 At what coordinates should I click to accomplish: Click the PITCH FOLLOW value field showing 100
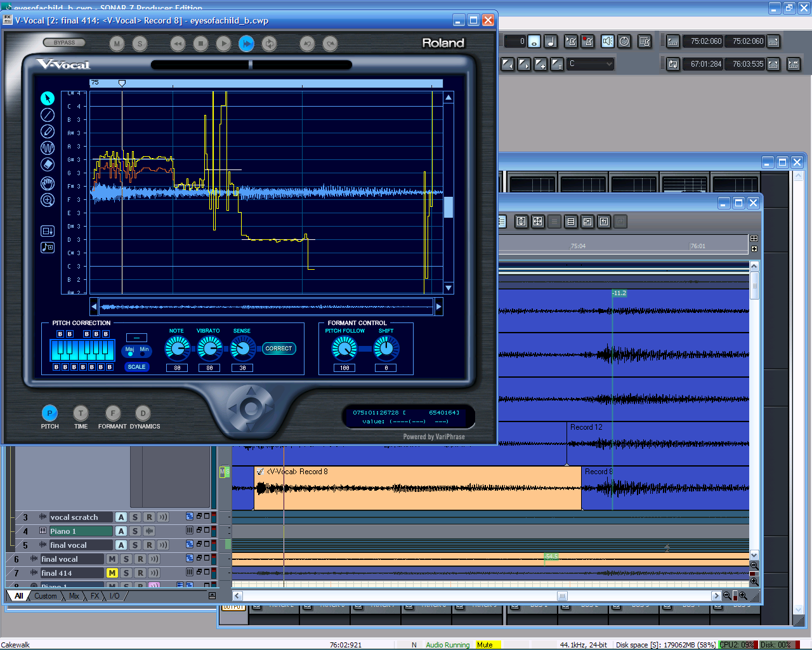click(x=344, y=368)
